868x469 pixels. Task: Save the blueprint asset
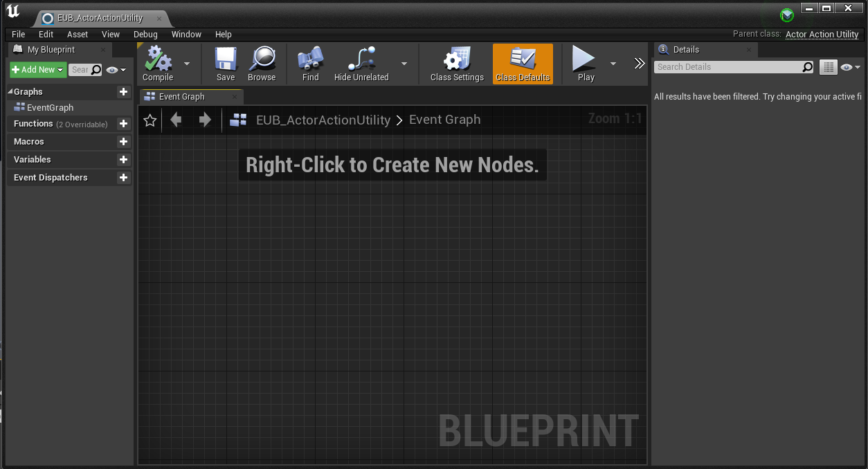[226, 64]
